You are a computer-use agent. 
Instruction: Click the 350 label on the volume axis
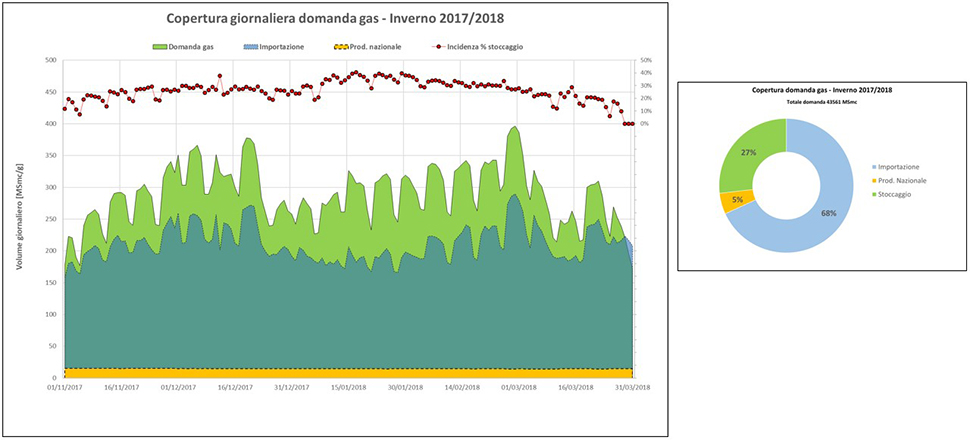51,155
